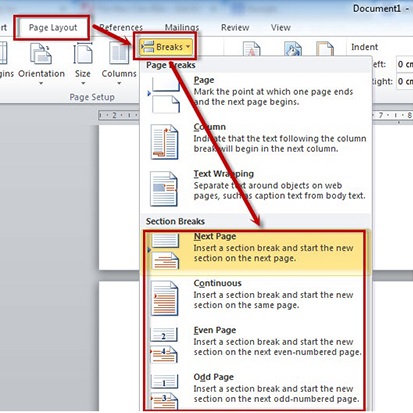Click the 'Page Setup' group label
Image resolution: width=413 pixels, height=413 pixels.
coord(92,97)
